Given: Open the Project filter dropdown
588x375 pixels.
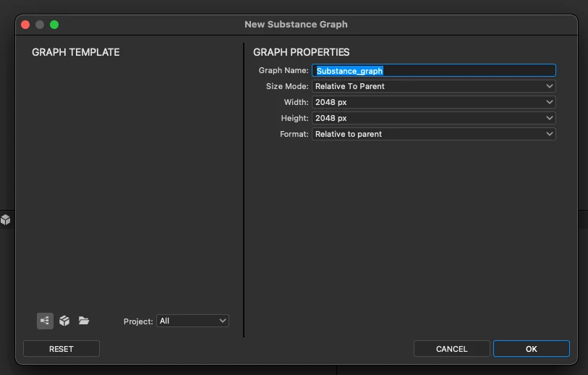Looking at the screenshot, I should pos(192,321).
